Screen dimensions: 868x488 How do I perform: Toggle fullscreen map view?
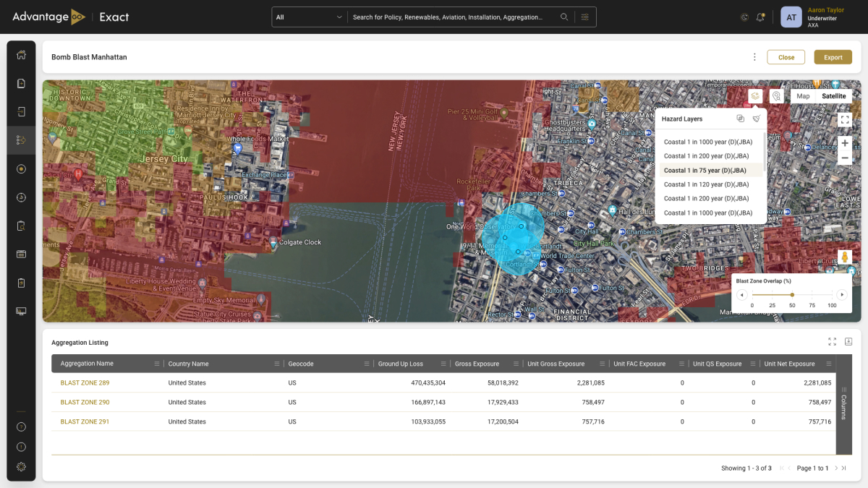coord(844,119)
